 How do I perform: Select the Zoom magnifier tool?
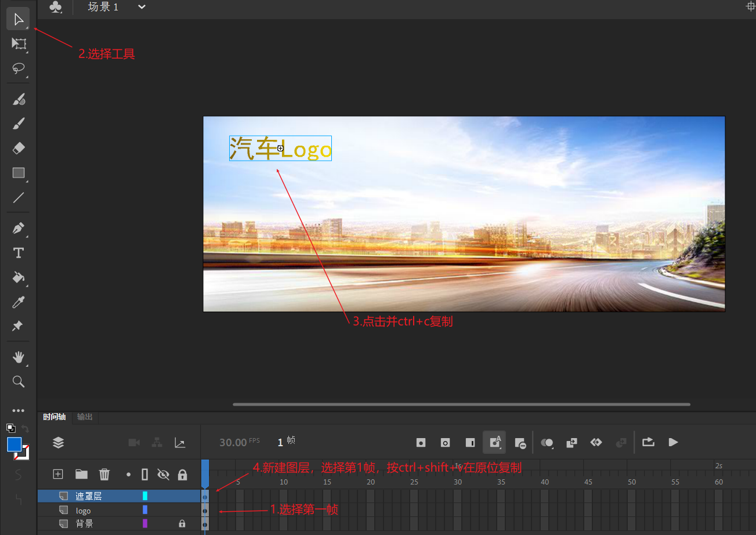click(x=19, y=381)
